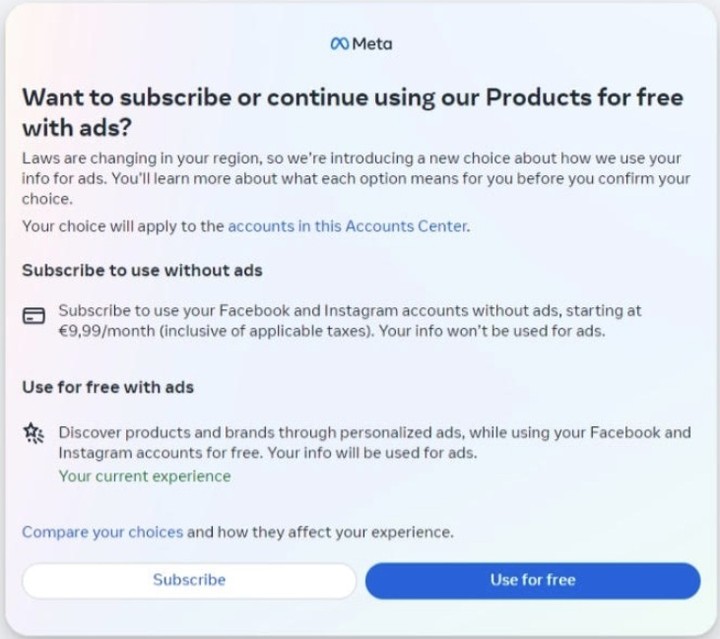Viewport: 720px width, 639px height.
Task: Open the "accounts in this Accounts Center" link
Action: pyautogui.click(x=348, y=226)
